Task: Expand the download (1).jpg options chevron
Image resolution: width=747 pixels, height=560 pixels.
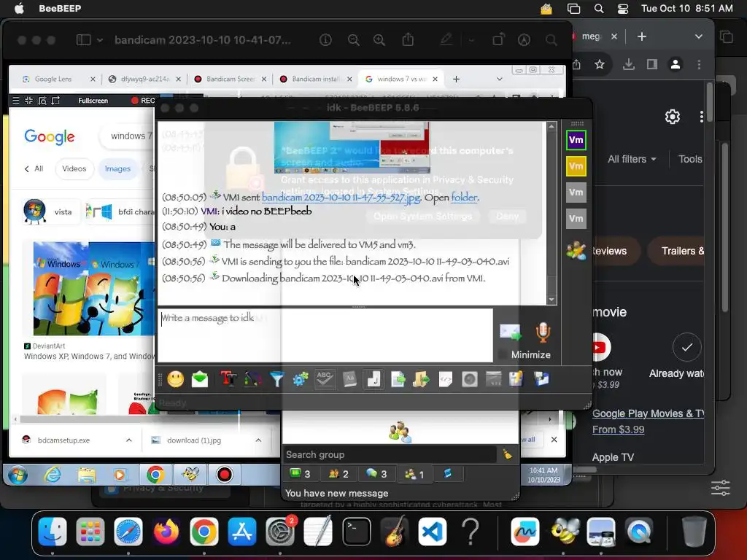Action: pos(258,440)
